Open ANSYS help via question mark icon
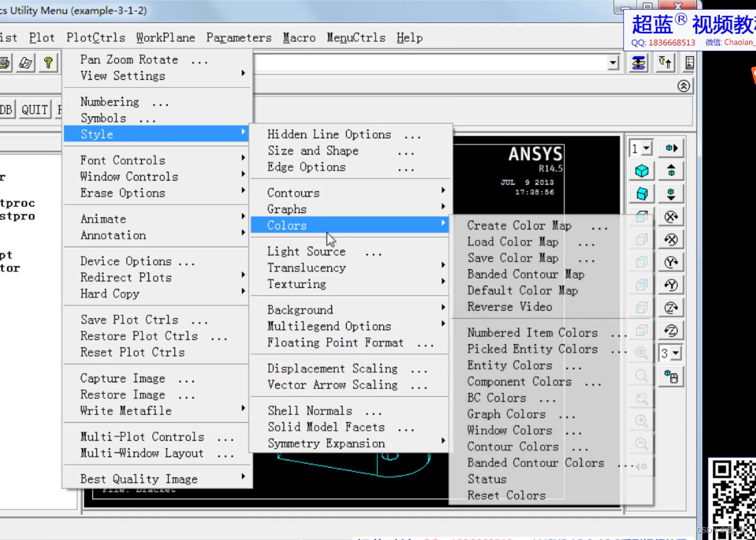 tap(48, 62)
